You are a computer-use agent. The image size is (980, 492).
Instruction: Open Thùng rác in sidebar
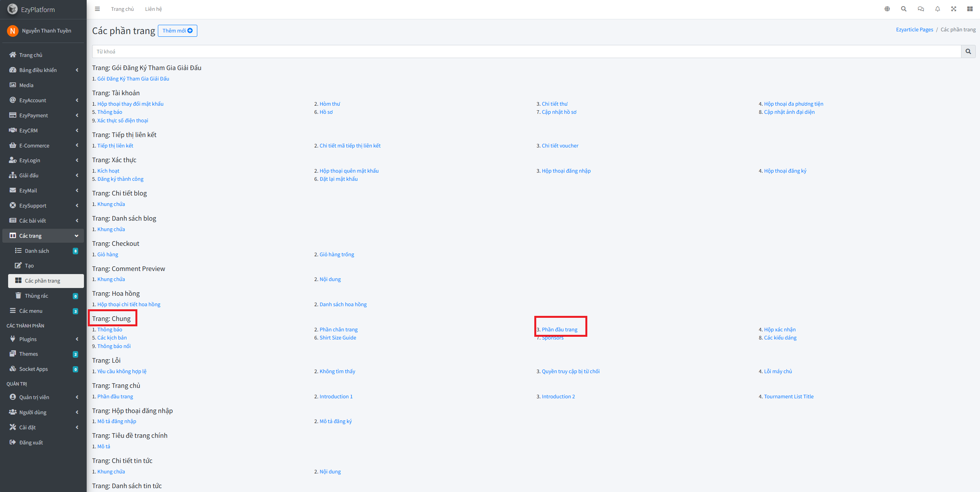pyautogui.click(x=37, y=296)
